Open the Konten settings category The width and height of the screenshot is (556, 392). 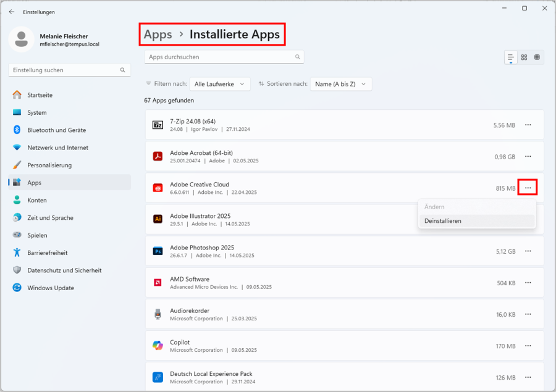(x=69, y=200)
